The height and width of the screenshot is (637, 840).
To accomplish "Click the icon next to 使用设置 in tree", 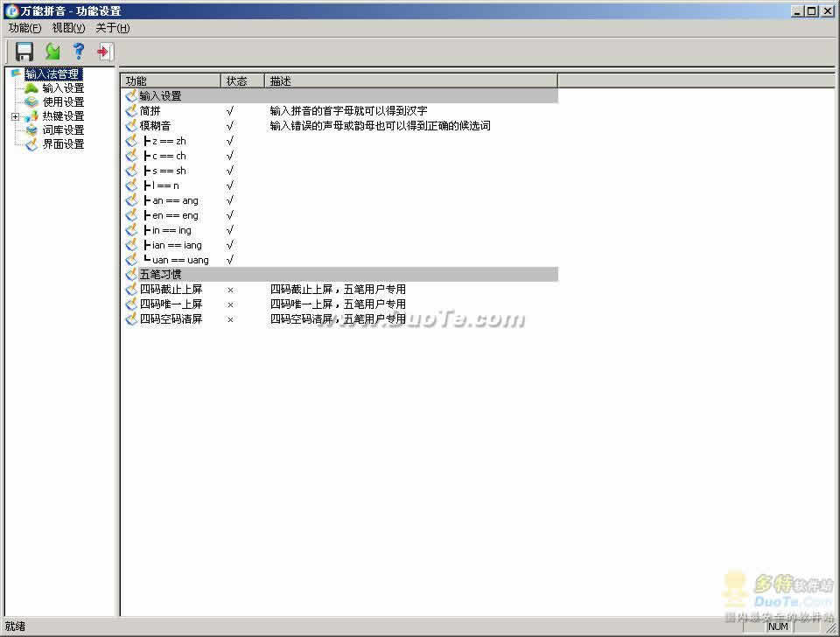I will click(x=31, y=101).
